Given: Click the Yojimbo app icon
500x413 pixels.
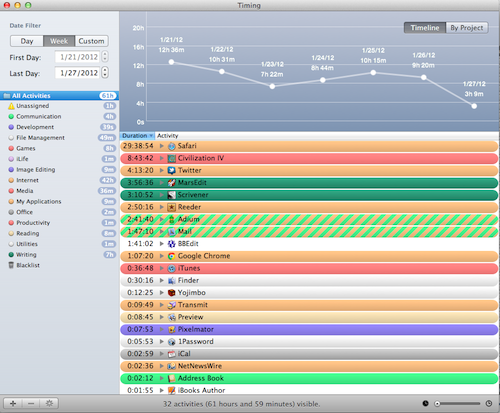Looking at the screenshot, I should pyautogui.click(x=172, y=293).
